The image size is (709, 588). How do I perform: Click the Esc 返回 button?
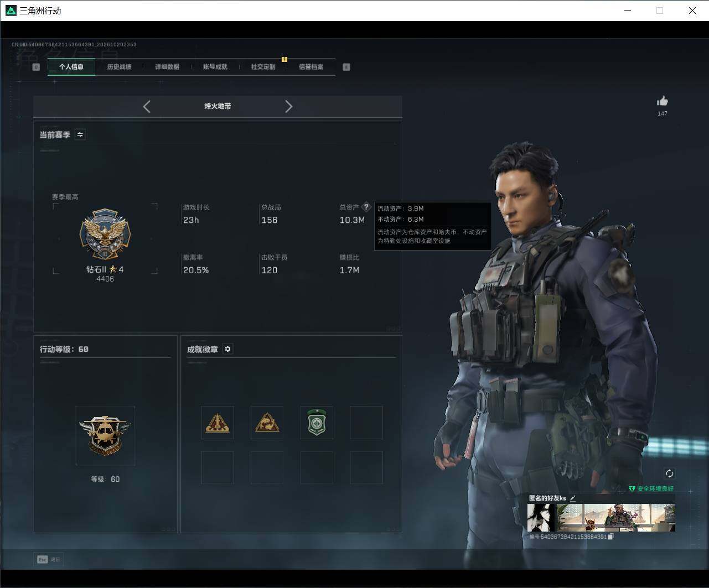pos(48,559)
